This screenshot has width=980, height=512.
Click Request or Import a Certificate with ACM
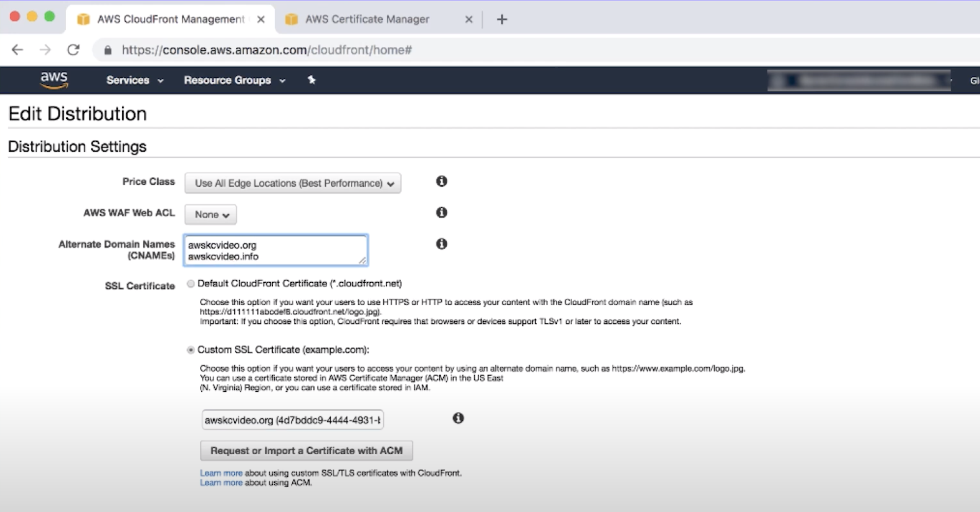point(306,450)
